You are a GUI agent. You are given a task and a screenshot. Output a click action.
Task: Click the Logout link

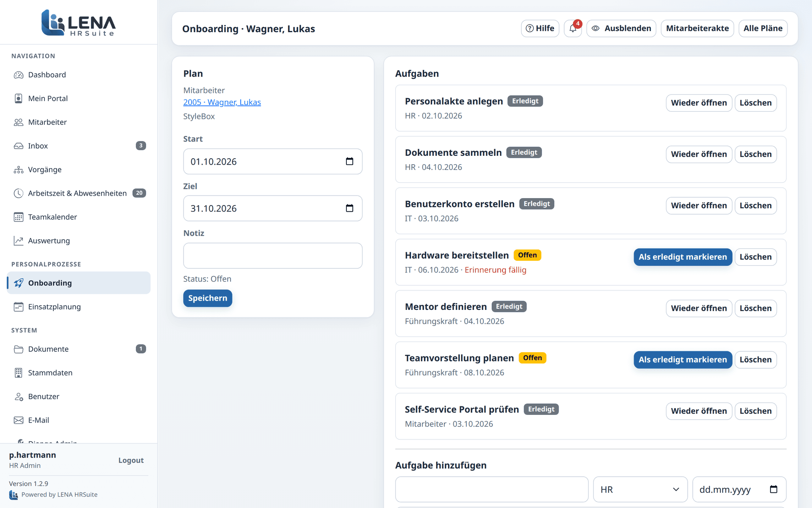pos(131,460)
